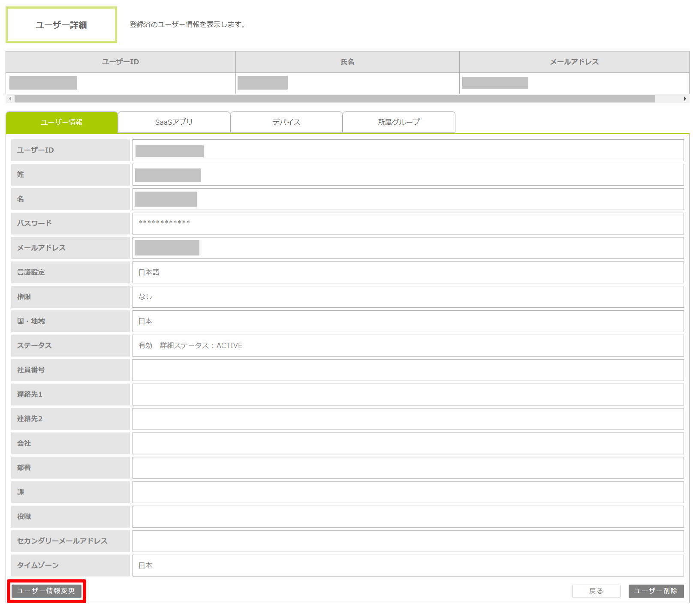Open the デバイス tab
The height and width of the screenshot is (616, 696).
click(286, 122)
